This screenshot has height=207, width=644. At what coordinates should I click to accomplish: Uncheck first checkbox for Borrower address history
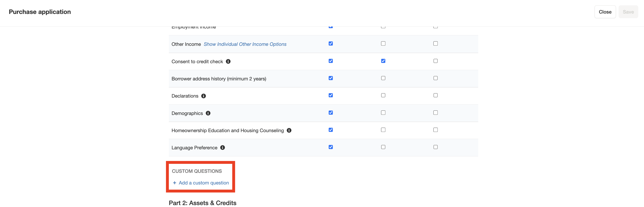click(x=331, y=78)
